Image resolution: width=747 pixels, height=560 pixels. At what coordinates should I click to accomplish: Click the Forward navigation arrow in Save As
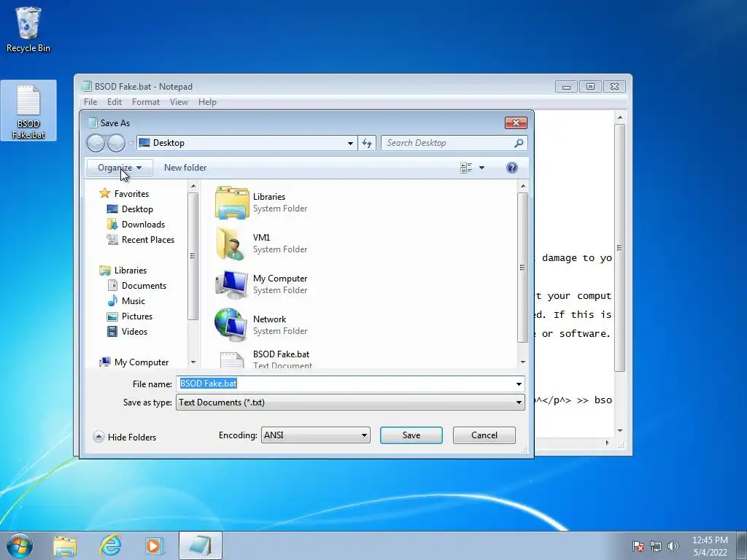point(116,143)
